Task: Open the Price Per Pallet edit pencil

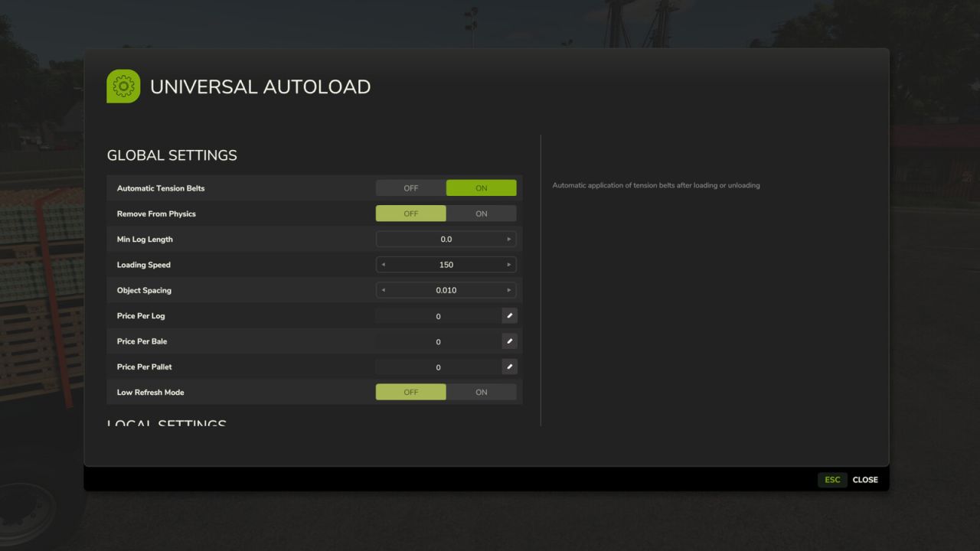Action: 509,367
